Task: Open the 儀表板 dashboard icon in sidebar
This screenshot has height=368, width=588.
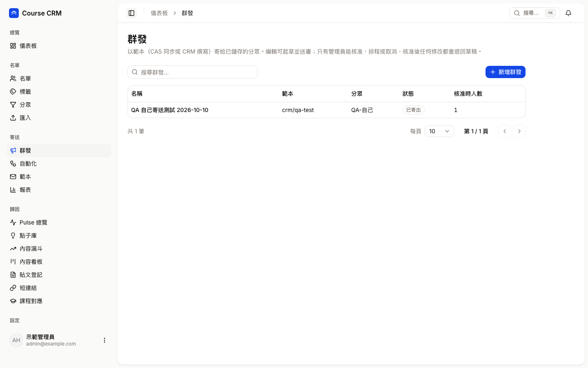Action: pyautogui.click(x=13, y=46)
